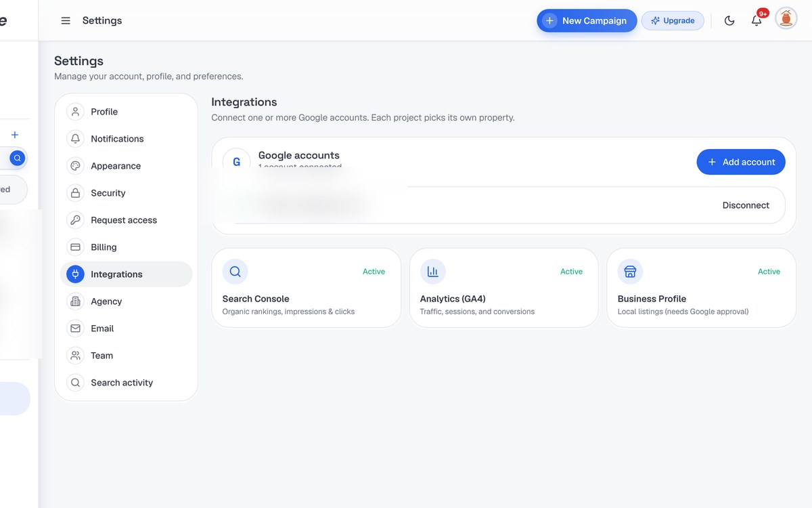Open the hamburger menu icon
812x508 pixels.
coord(66,21)
